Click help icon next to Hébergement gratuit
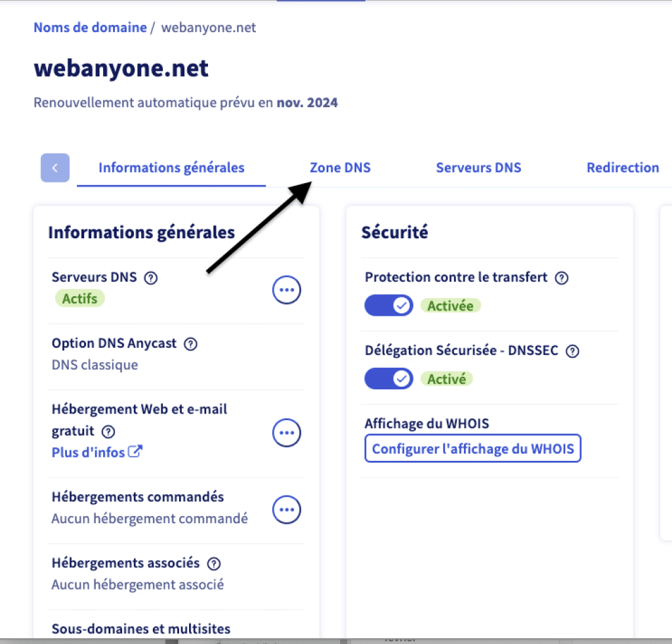This screenshot has width=672, height=644. pyautogui.click(x=109, y=431)
